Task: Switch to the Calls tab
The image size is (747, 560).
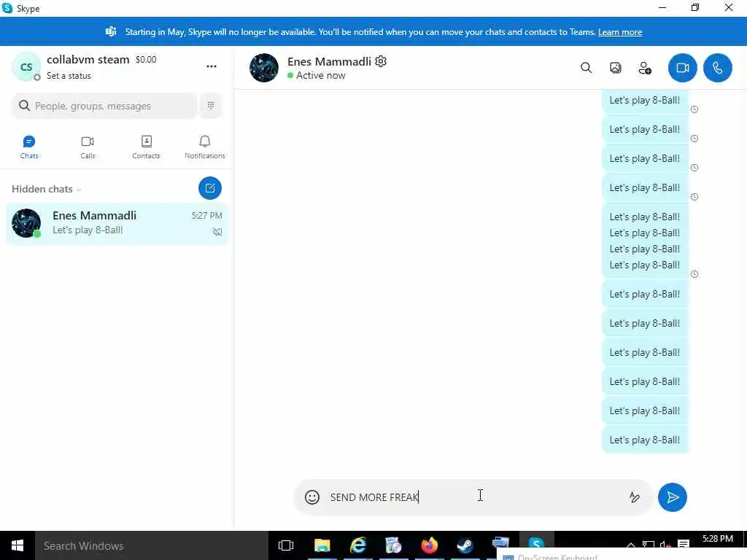Action: (88, 147)
